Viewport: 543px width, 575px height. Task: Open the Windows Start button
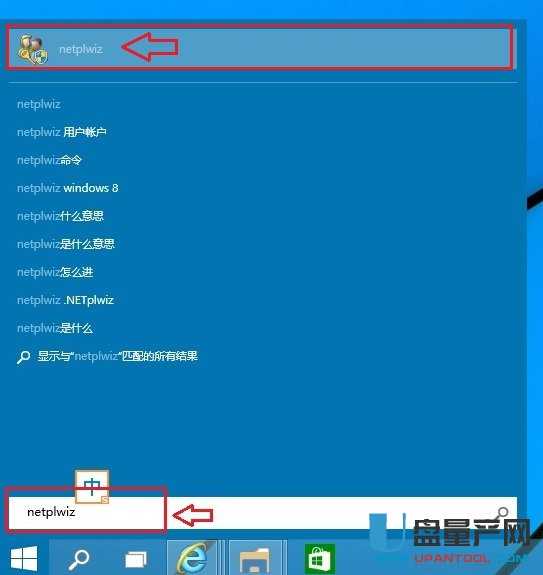[24, 558]
